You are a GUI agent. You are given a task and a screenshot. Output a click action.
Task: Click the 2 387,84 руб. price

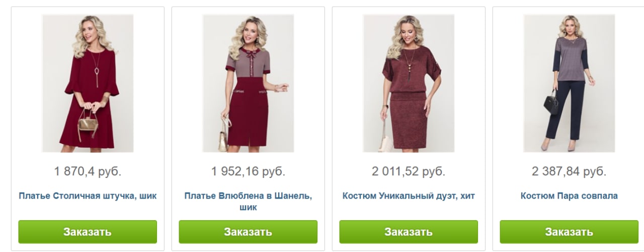[569, 171]
